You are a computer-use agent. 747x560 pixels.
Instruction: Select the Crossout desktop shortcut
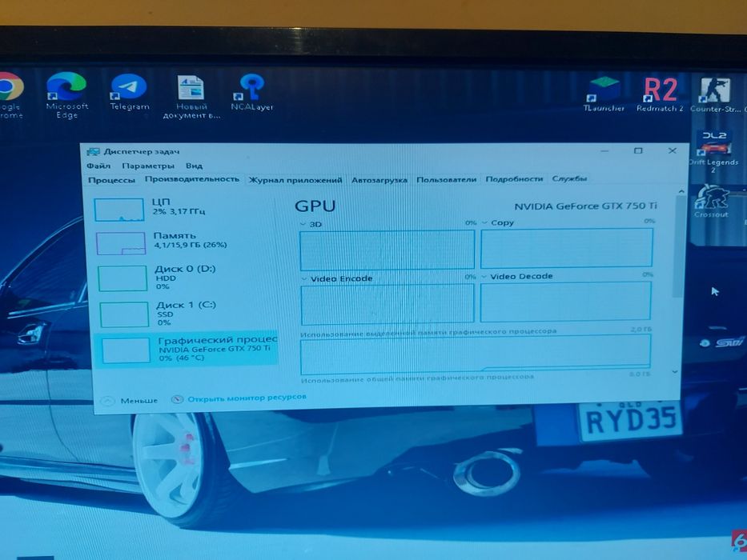[711, 201]
